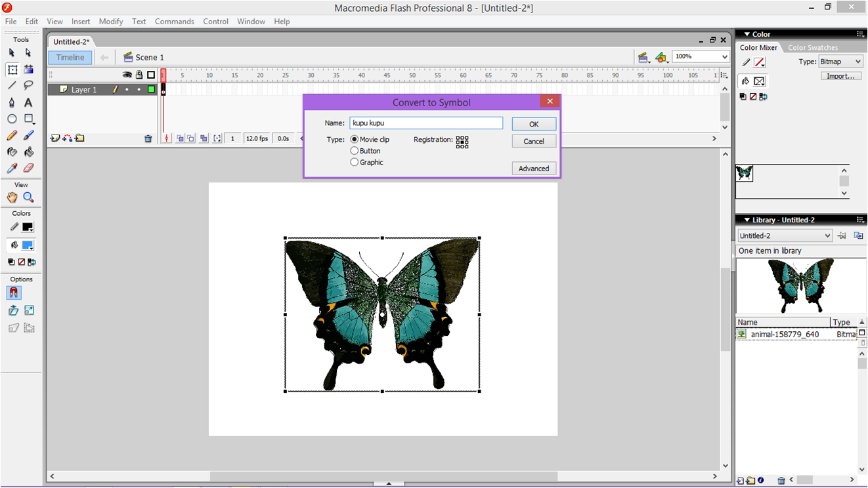Select the Pen tool
Screen dimensions: 868x488
coord(12,102)
